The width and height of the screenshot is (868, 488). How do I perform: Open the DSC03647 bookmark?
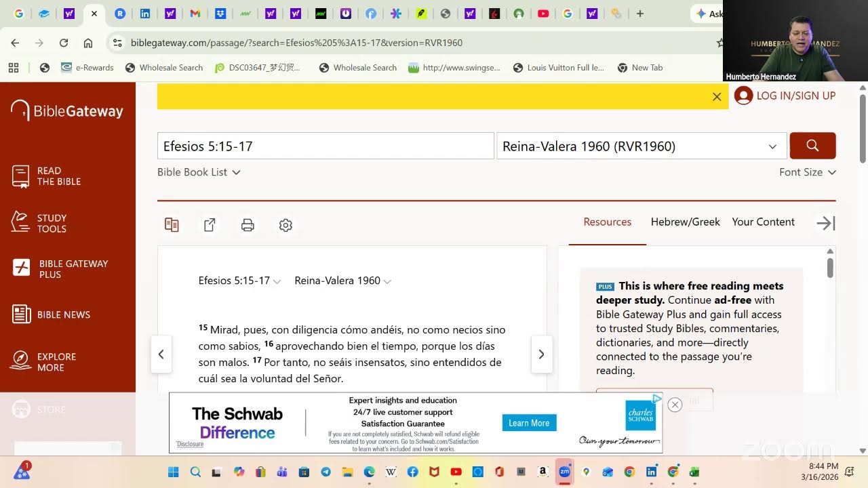257,68
